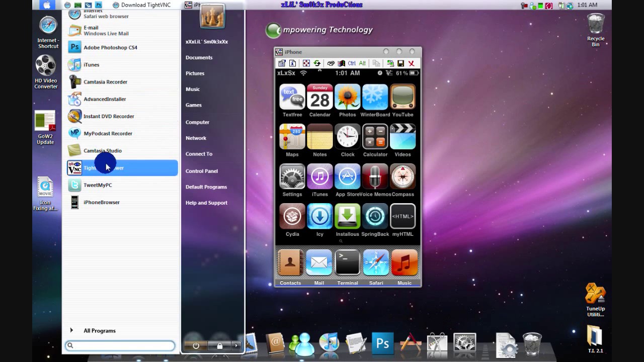The width and height of the screenshot is (644, 362).
Task: Open Adobe Photoshop CS4 from start menu
Action: click(x=122, y=47)
